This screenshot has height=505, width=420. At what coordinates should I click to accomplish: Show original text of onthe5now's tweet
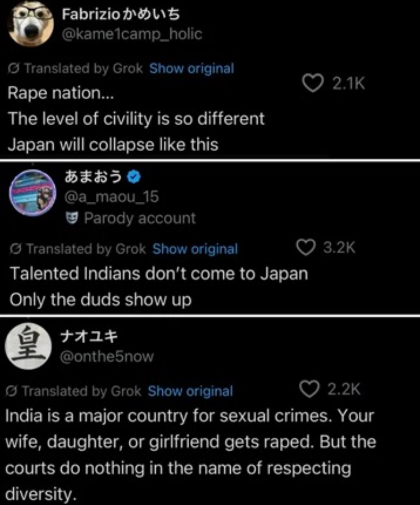pyautogui.click(x=190, y=391)
